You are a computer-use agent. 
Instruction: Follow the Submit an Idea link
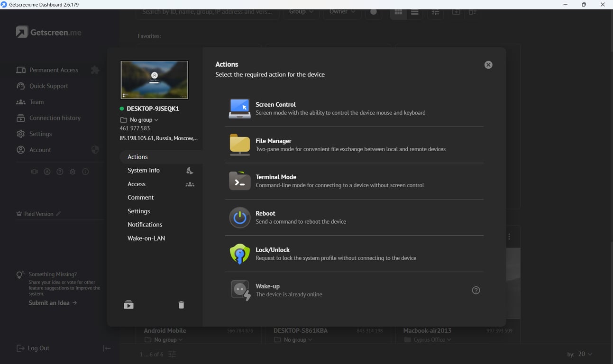(x=48, y=302)
